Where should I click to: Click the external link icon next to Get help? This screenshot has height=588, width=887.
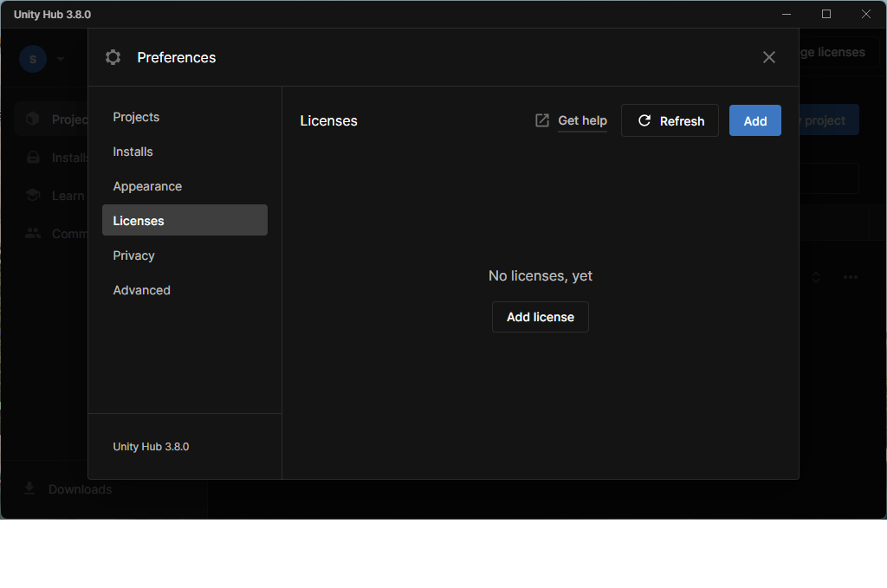541,120
